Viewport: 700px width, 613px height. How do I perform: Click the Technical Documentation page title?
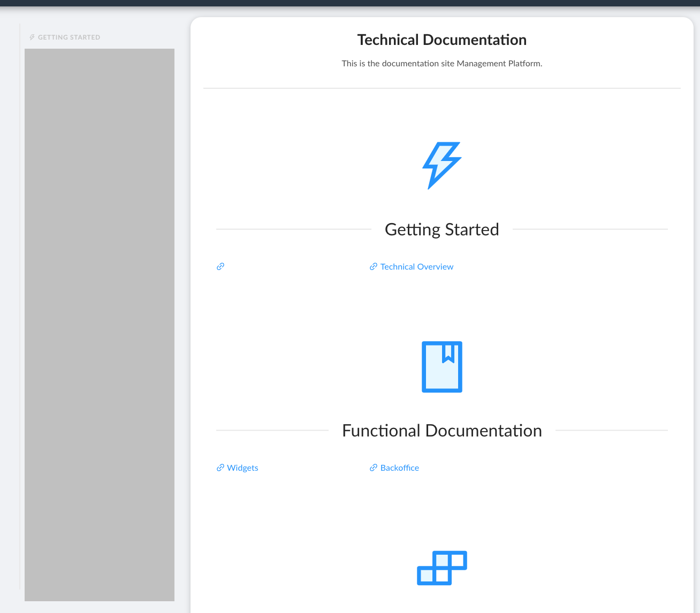(x=442, y=40)
